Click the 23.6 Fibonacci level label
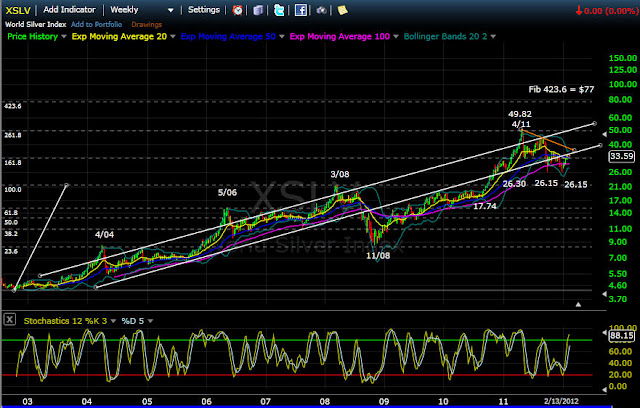 (11, 251)
